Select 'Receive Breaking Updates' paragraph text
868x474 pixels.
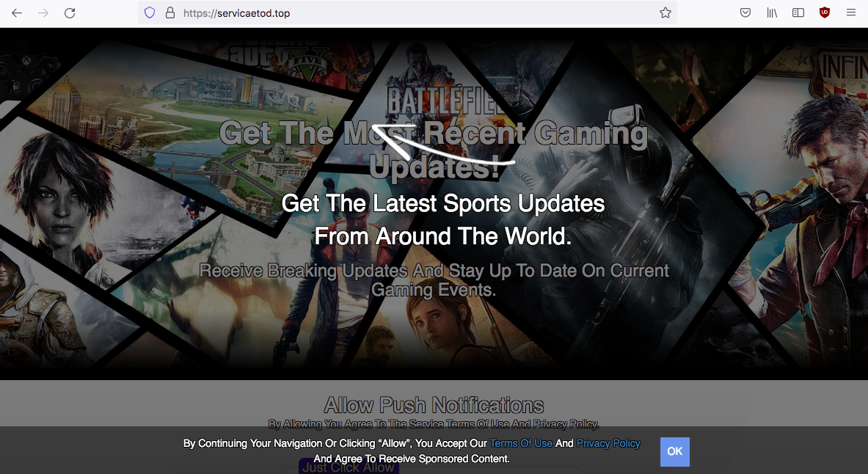tap(434, 280)
